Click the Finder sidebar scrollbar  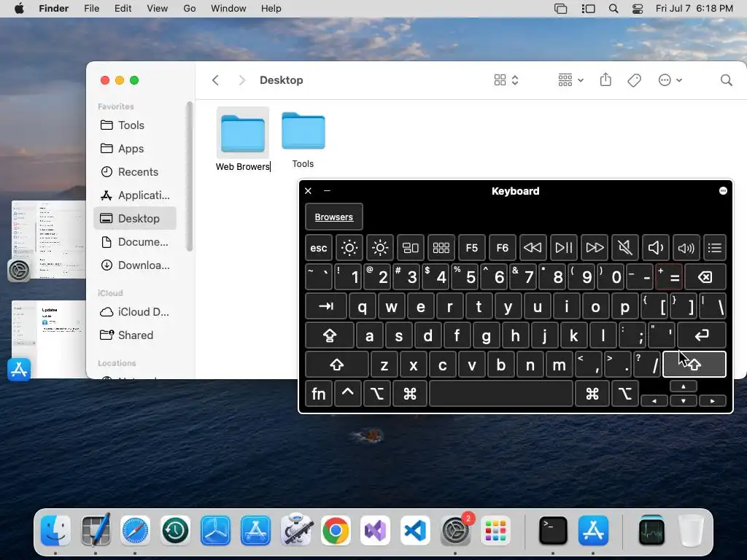pos(189,176)
